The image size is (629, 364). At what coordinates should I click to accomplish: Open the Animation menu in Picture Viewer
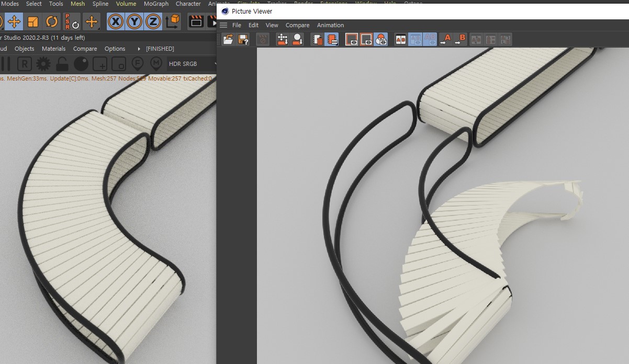click(330, 25)
